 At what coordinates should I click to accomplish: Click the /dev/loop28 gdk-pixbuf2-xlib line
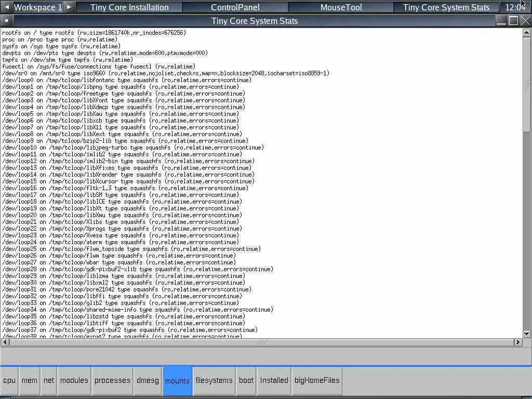click(138, 269)
